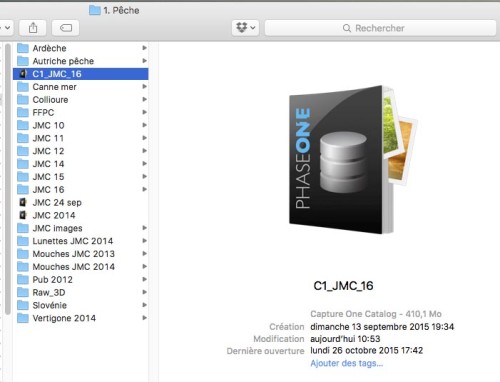The height and width of the screenshot is (382, 500).
Task: Click the Ajouter des tags link
Action: point(347,363)
